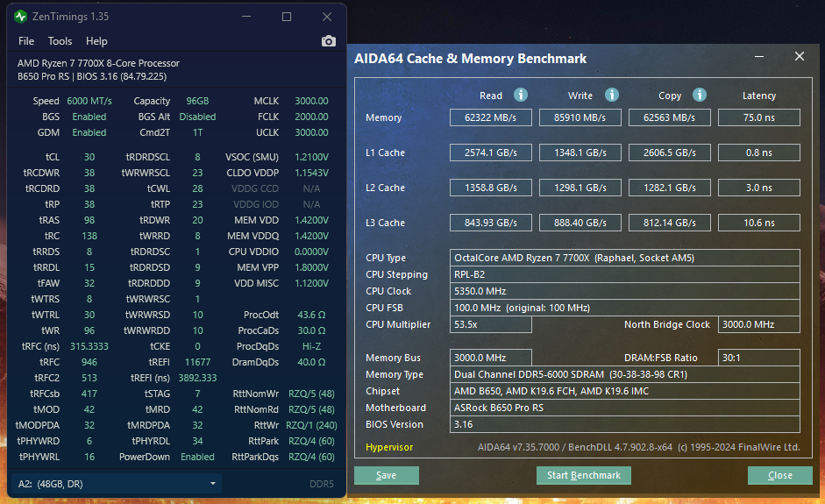
Task: Click the VSOC (SMU) value 1.2100V
Action: tap(311, 157)
